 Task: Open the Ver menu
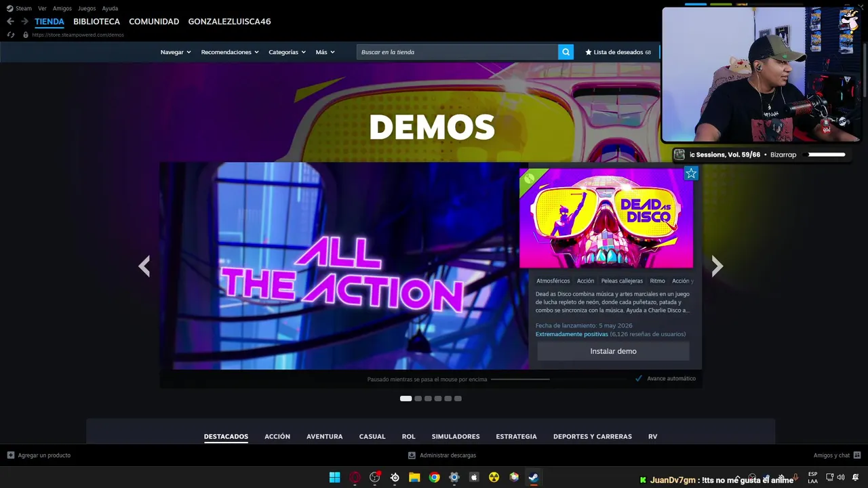(42, 8)
